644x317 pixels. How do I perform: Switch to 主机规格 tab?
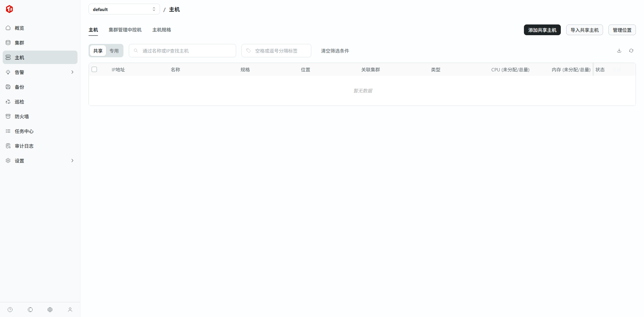162,30
